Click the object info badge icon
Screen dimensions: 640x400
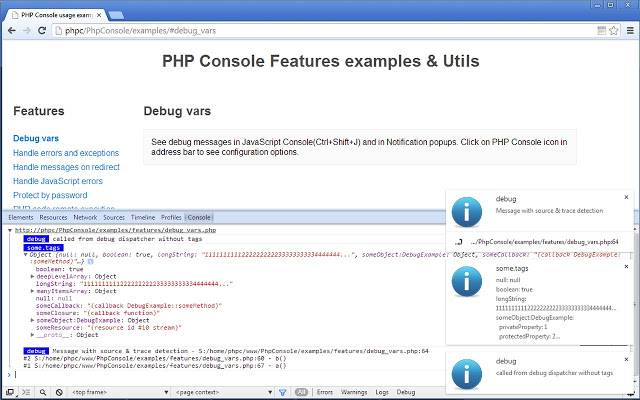(x=90, y=262)
